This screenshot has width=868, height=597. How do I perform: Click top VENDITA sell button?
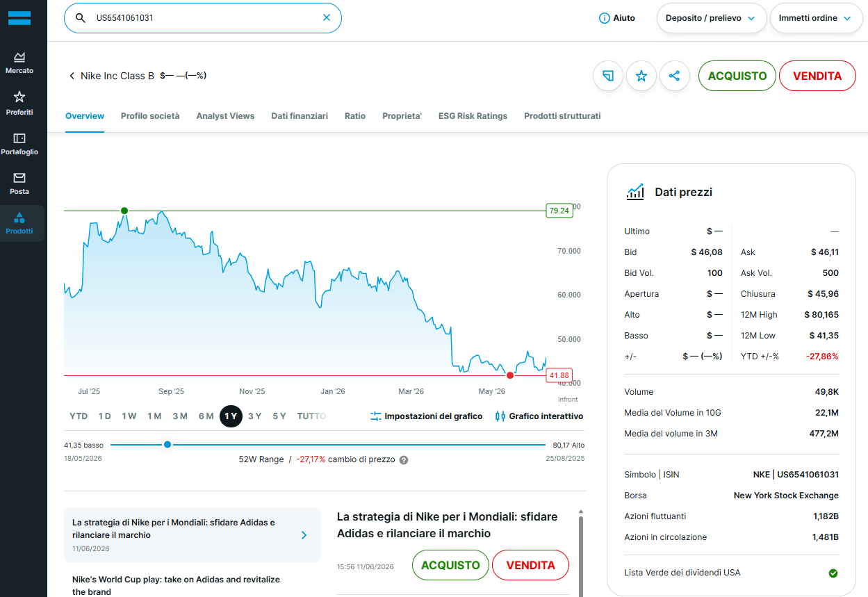point(817,76)
